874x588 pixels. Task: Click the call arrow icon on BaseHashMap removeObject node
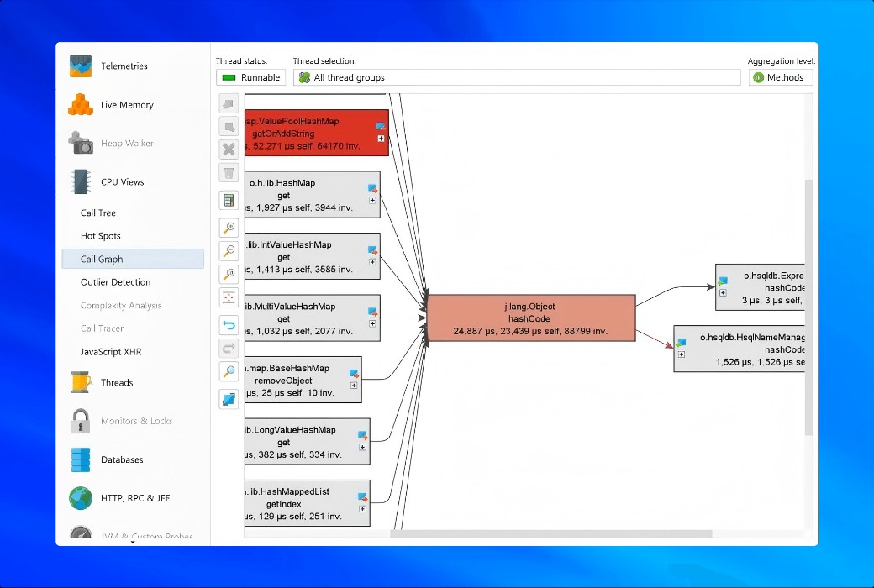click(x=355, y=374)
